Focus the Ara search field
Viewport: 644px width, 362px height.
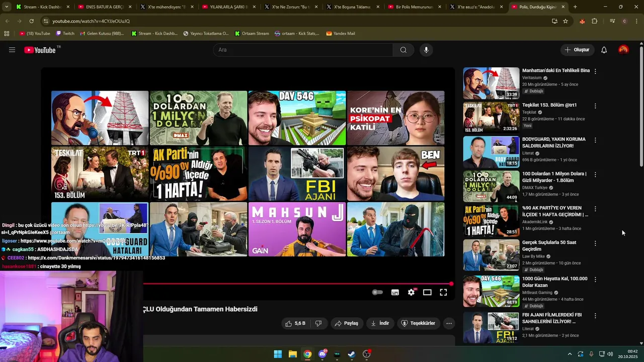pyautogui.click(x=303, y=50)
